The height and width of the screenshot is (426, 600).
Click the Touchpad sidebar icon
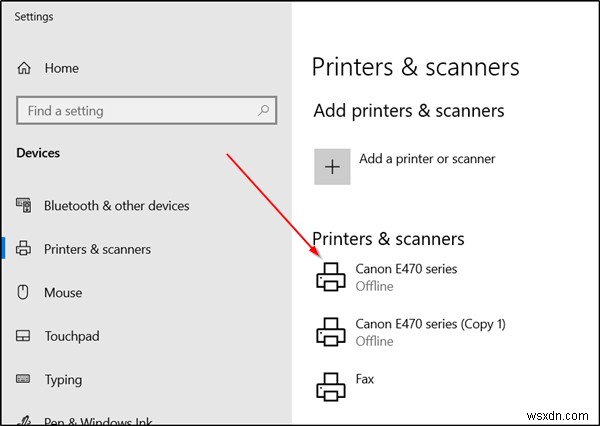click(23, 336)
